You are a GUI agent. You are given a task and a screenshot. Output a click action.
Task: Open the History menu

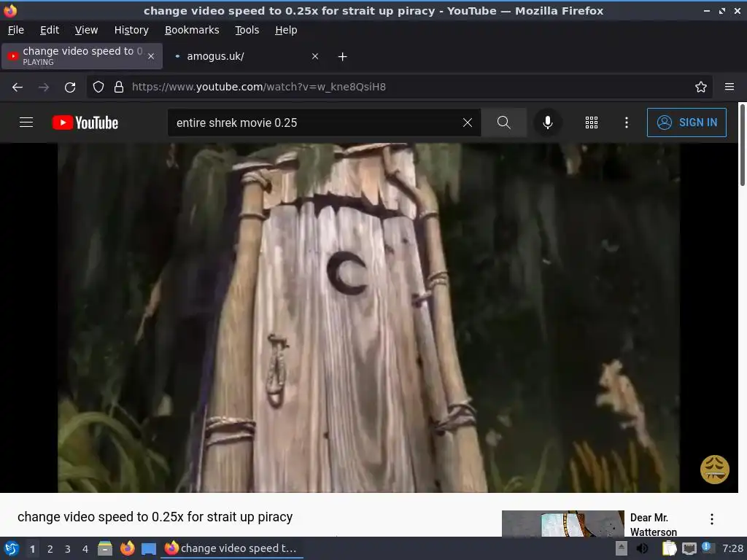131,30
